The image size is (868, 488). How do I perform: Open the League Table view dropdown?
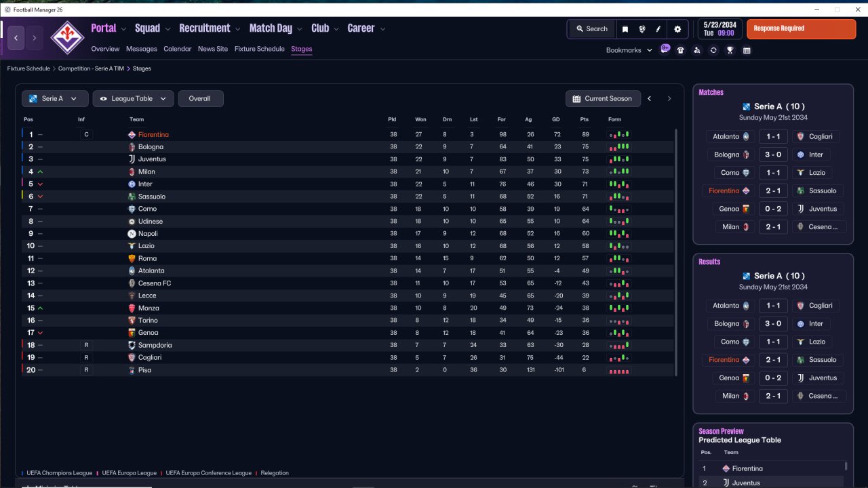(133, 99)
